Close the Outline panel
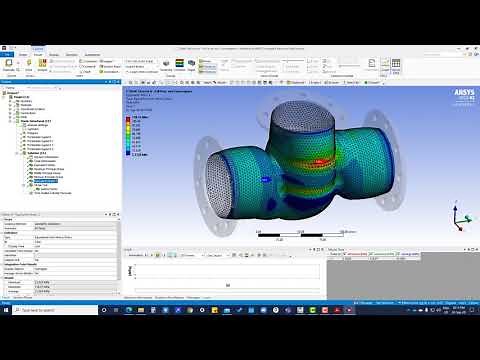The width and height of the screenshot is (480, 360). [x=118, y=82]
